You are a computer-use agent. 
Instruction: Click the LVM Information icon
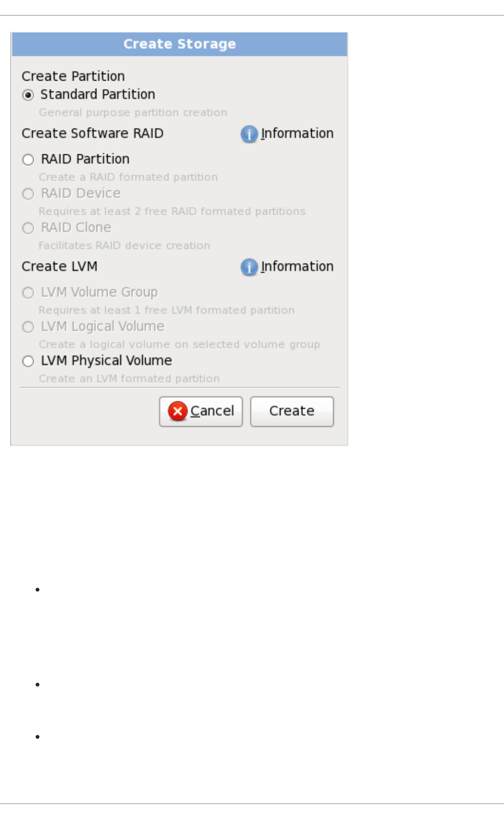250,267
